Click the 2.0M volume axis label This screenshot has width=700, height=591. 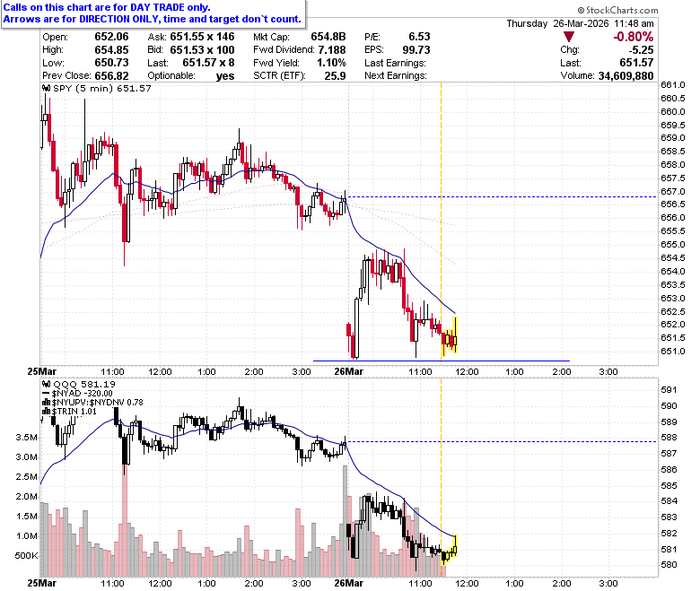(x=26, y=497)
